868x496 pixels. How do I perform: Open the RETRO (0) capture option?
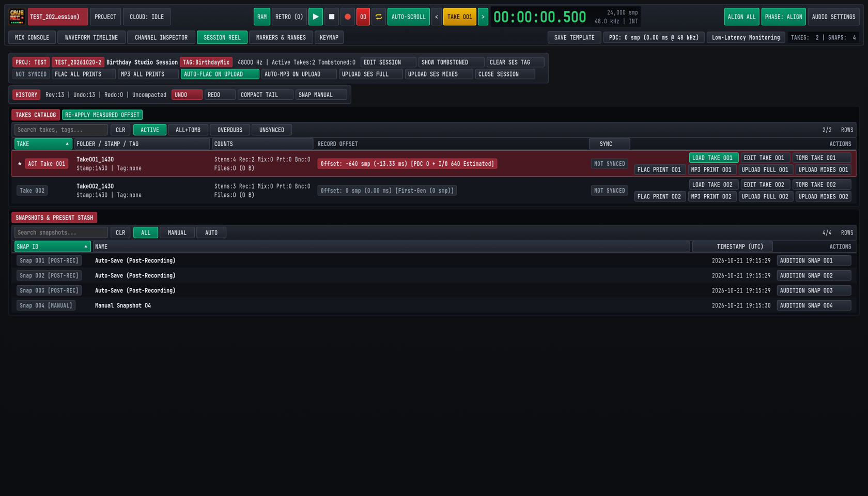point(289,17)
